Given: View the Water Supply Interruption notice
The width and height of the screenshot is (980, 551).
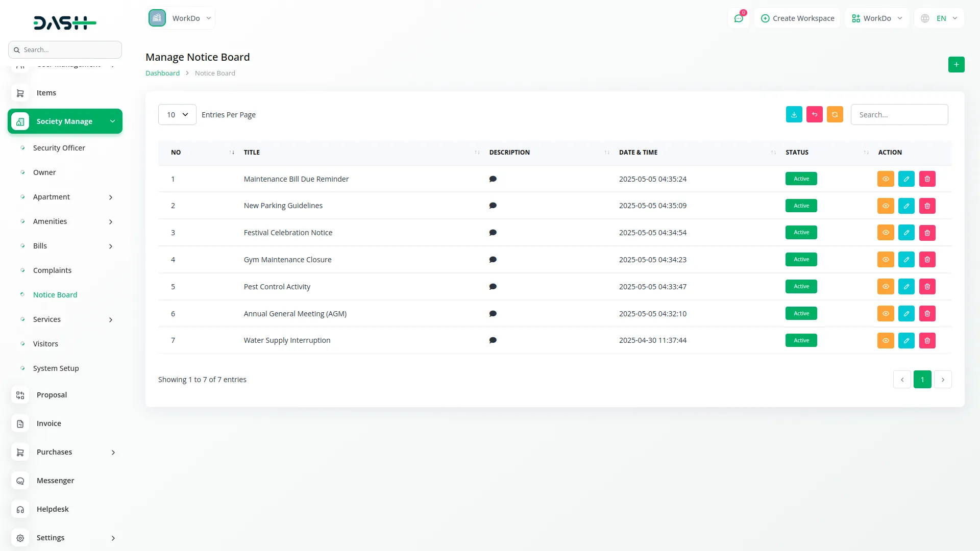Looking at the screenshot, I should 885,340.
